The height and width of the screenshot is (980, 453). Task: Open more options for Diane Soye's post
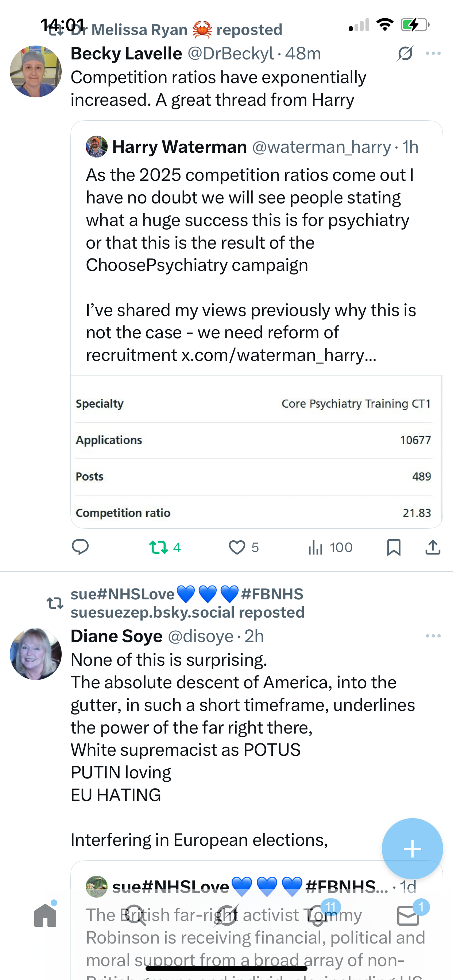[433, 636]
